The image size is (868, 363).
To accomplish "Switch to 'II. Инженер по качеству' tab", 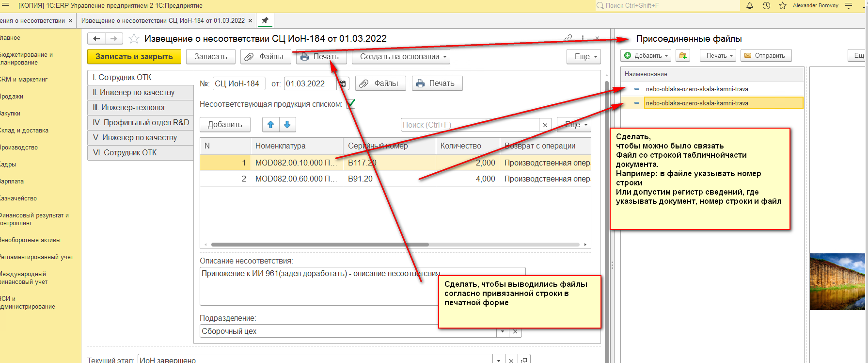I will (x=140, y=93).
